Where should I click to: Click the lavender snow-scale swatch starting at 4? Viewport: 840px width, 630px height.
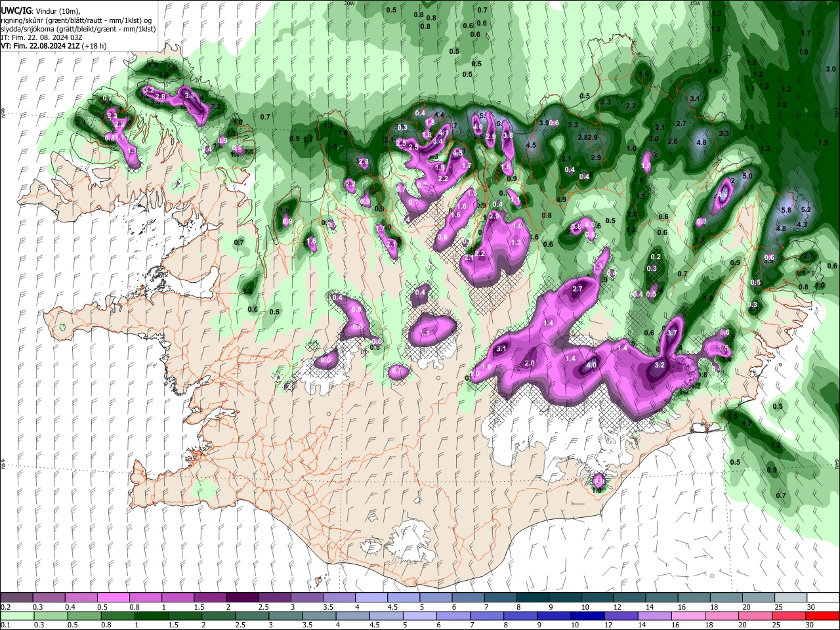click(371, 597)
